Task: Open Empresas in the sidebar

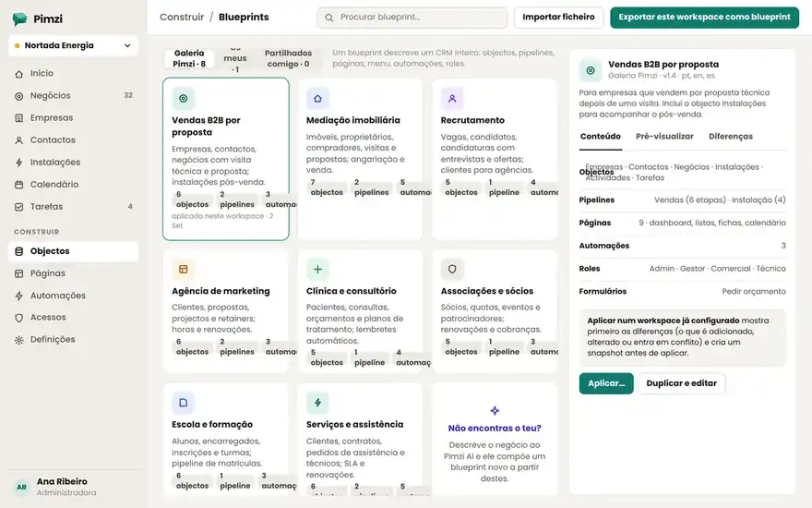Action: coord(73,118)
